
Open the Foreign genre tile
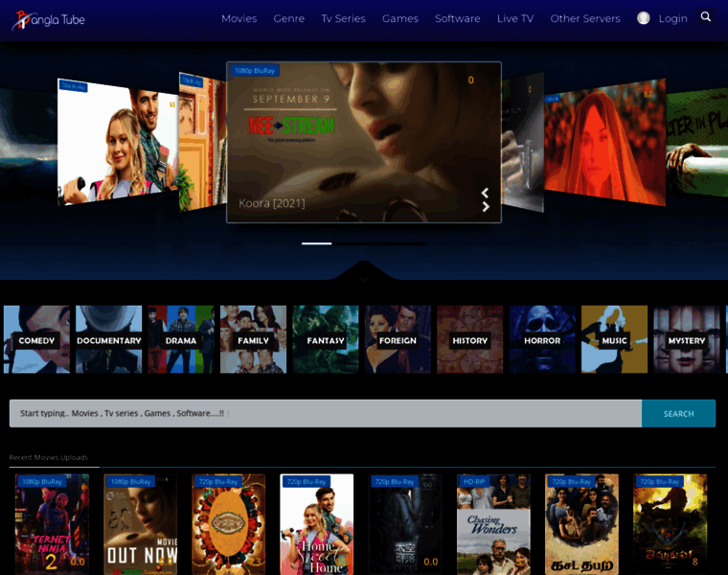tap(398, 339)
